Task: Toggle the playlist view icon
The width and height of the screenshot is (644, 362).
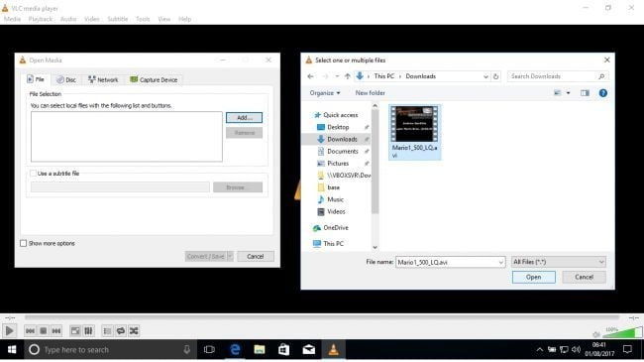Action: 107,330
